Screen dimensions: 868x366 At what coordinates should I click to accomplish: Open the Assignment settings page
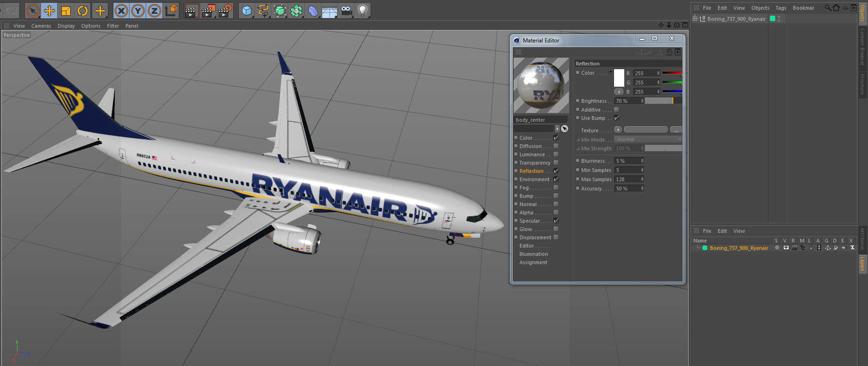533,262
